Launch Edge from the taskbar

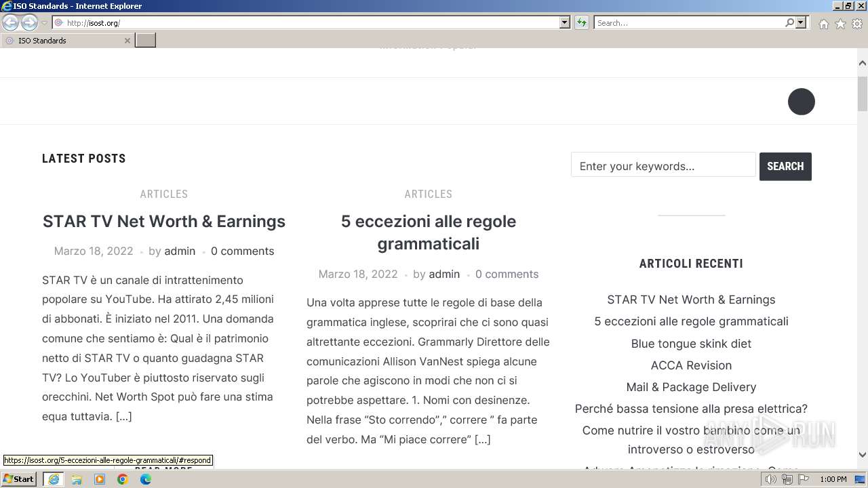146,479
